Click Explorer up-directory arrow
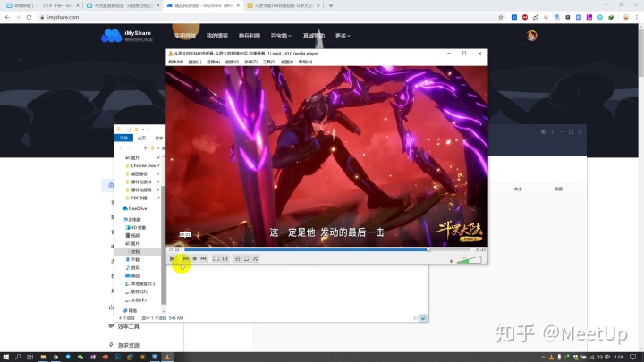 [146, 148]
